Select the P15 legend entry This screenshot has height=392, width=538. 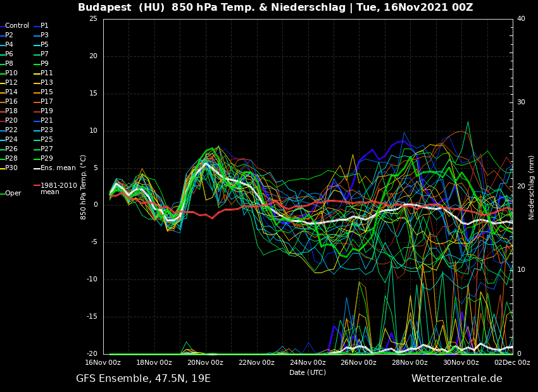47,92
